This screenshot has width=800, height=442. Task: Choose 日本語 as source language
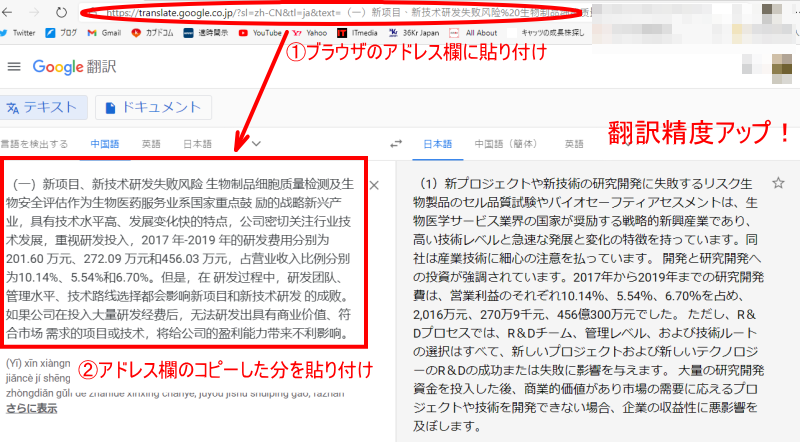click(x=197, y=144)
